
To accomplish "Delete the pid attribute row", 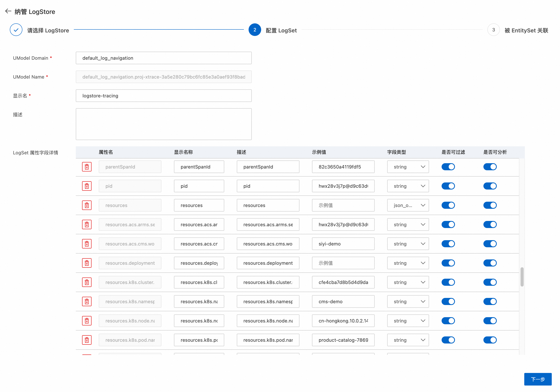I will pos(87,186).
